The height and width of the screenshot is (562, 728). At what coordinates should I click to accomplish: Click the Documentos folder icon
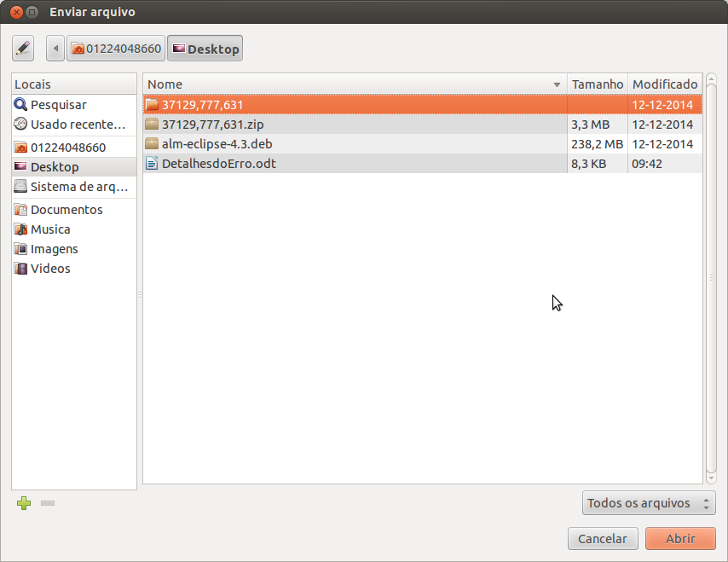pos(20,210)
